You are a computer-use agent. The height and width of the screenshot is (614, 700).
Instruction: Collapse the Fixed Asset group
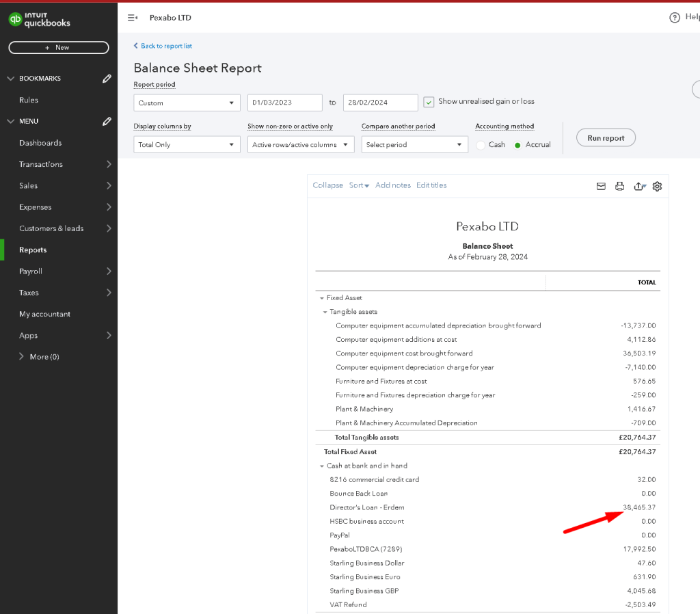point(321,298)
